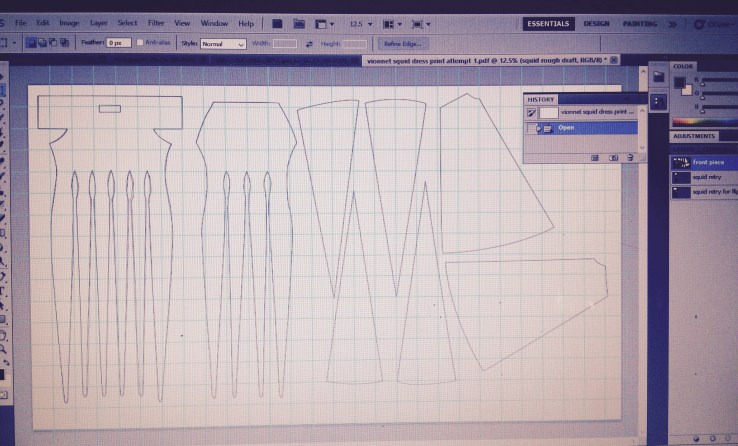Click the Feather value field
This screenshot has height=446, width=738.
click(x=119, y=43)
